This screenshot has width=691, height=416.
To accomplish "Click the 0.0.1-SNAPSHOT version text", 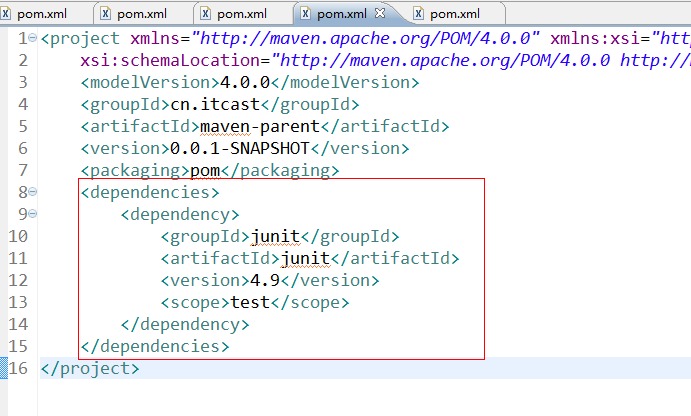I will click(240, 148).
